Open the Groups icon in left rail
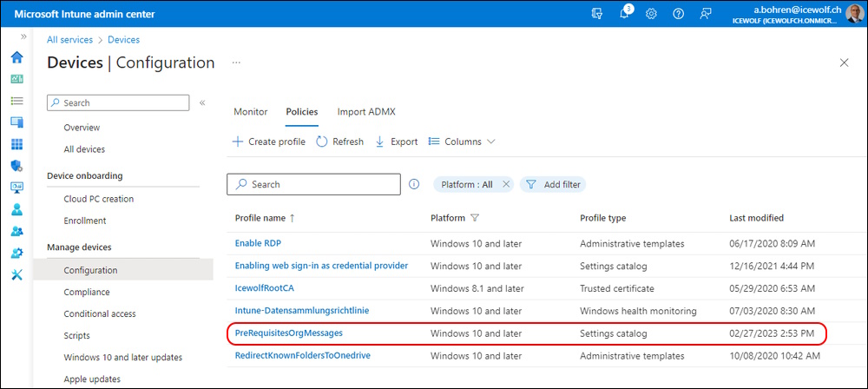Image resolution: width=868 pixels, height=389 pixels. (17, 231)
